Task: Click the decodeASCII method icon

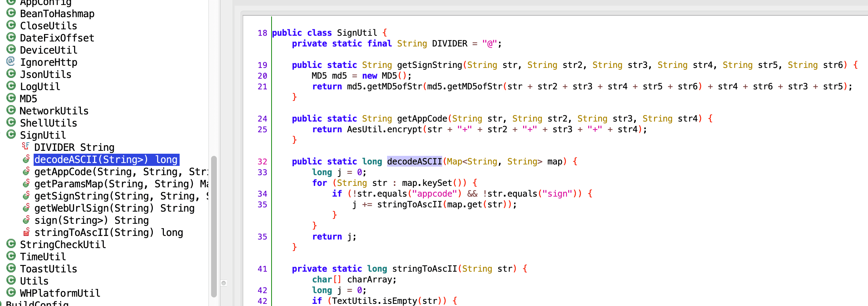Action: [x=26, y=159]
